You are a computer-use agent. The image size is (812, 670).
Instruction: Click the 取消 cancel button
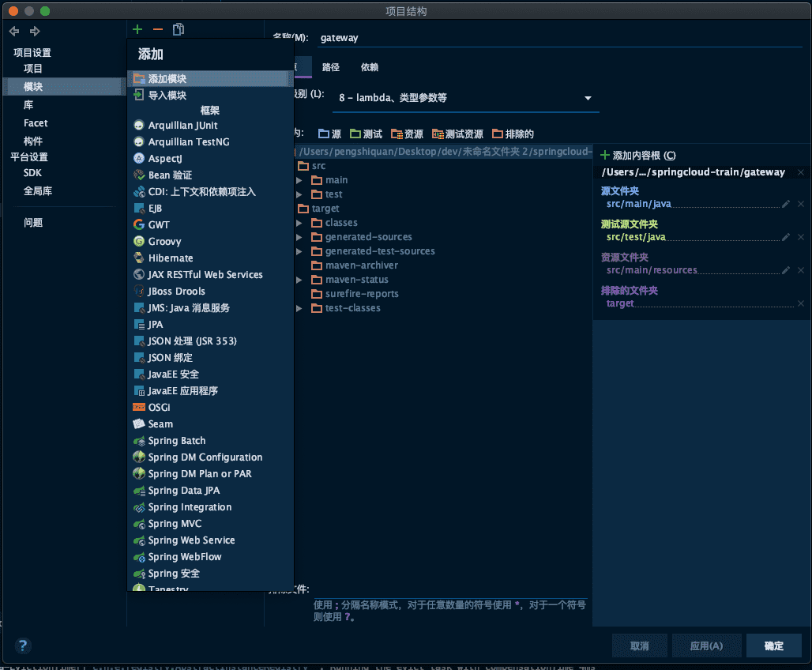click(x=640, y=646)
